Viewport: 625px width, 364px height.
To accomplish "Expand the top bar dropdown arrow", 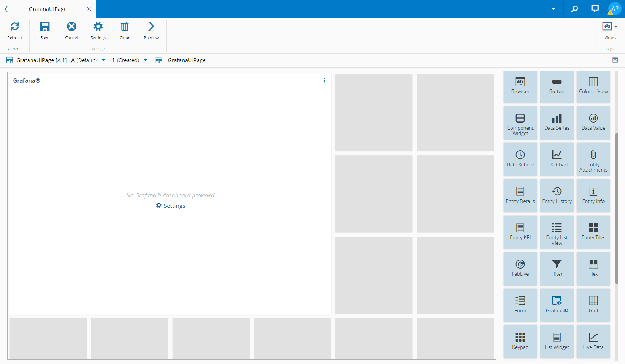I will [553, 9].
